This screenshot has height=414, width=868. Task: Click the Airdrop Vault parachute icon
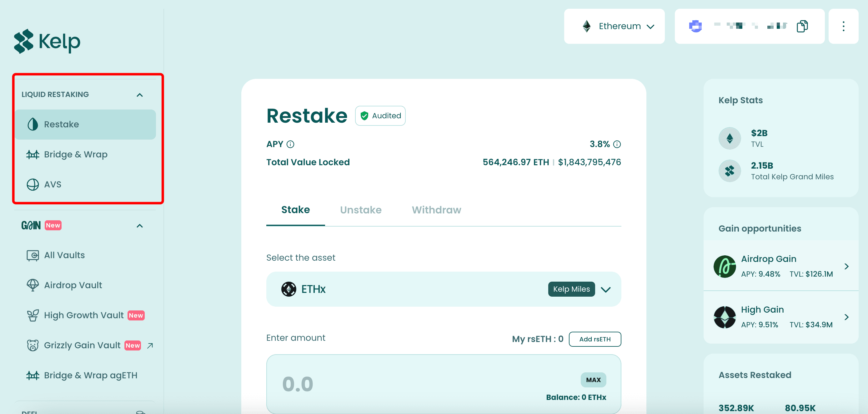click(x=33, y=285)
